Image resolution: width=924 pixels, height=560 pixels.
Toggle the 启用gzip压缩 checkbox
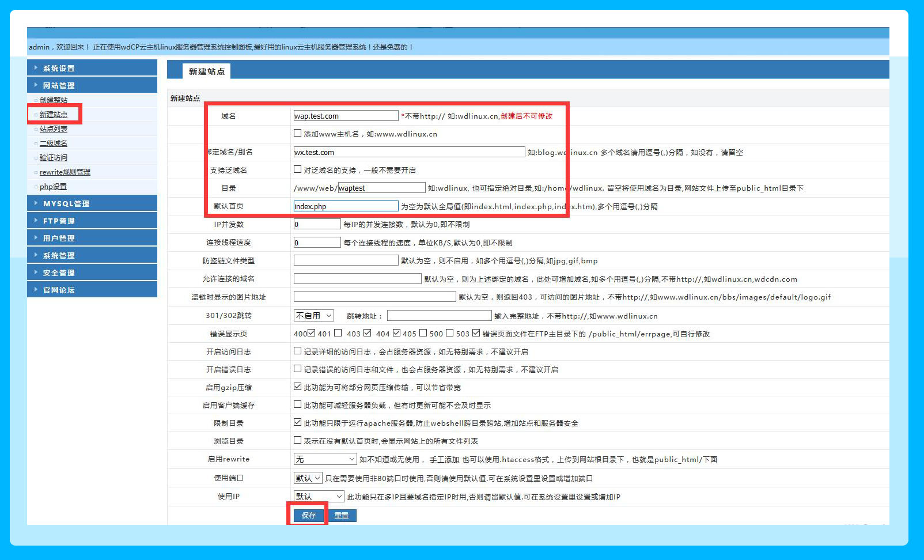[298, 387]
